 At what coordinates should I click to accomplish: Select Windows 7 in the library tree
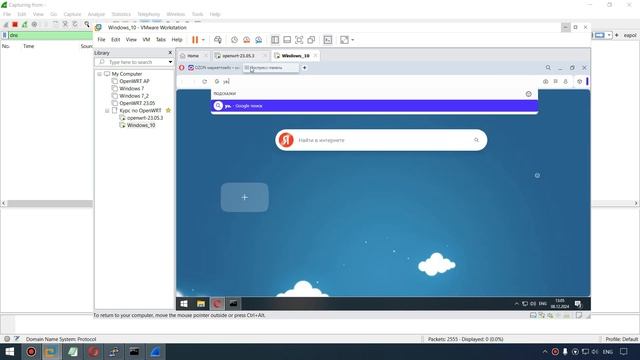(131, 89)
